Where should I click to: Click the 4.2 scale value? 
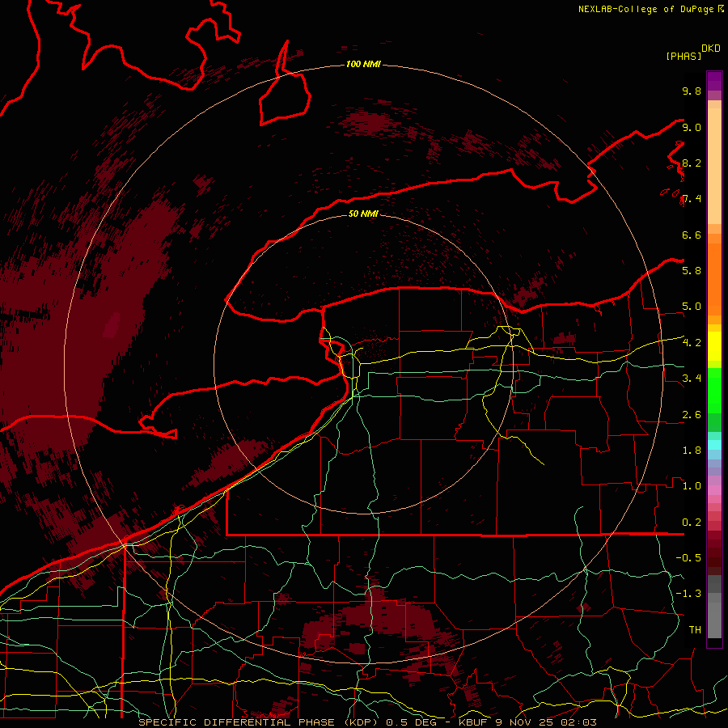pos(692,343)
